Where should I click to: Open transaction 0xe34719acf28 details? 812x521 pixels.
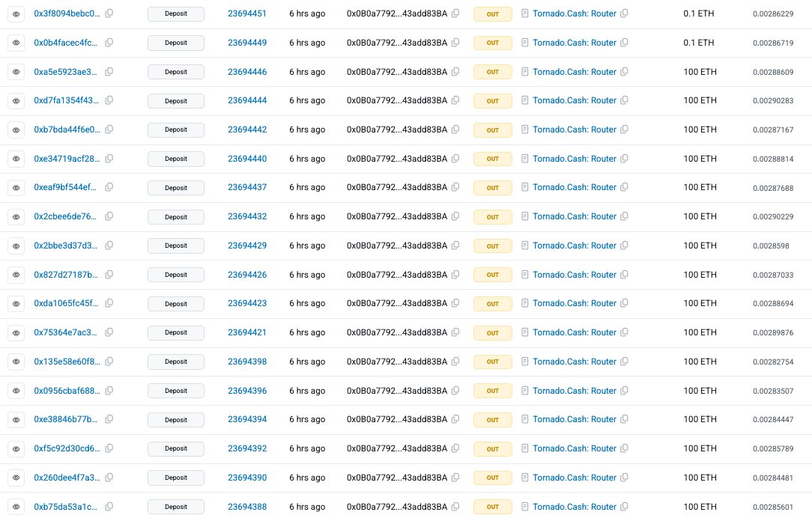[67, 159]
